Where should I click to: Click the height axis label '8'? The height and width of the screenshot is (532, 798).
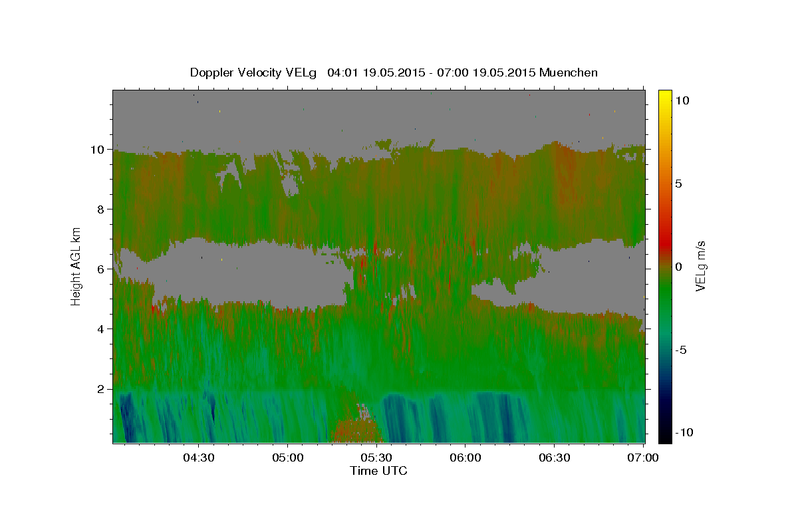(x=102, y=209)
